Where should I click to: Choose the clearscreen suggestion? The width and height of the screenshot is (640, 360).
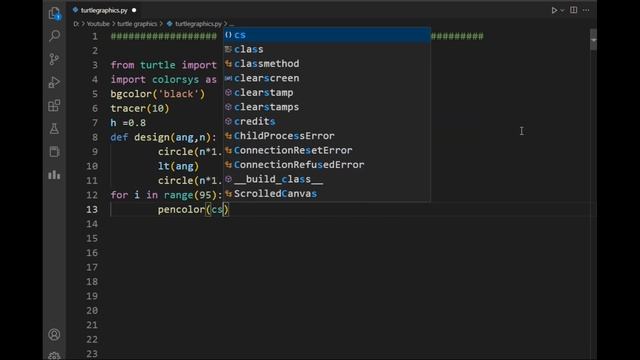[327, 78]
